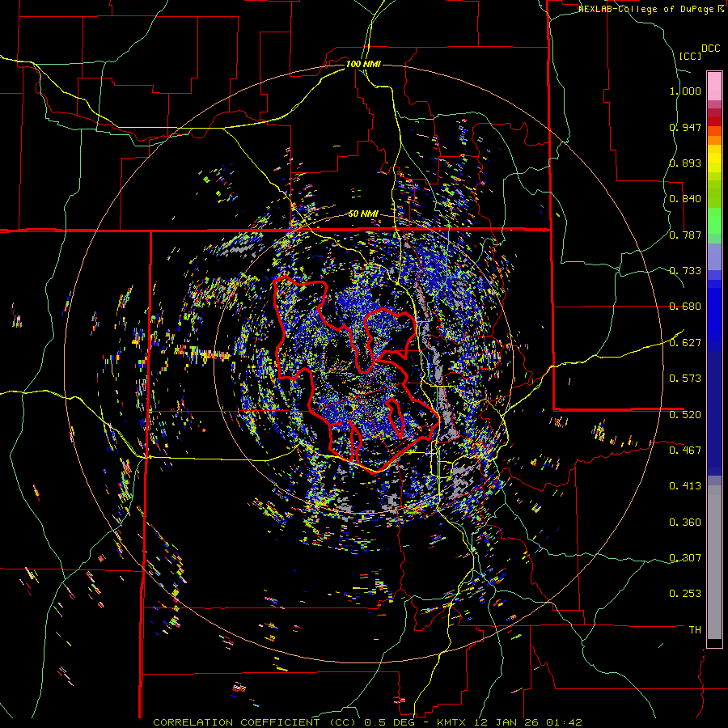Click the gray lower section of the color bar
The width and height of the screenshot is (728, 728).
pyautogui.click(x=714, y=562)
